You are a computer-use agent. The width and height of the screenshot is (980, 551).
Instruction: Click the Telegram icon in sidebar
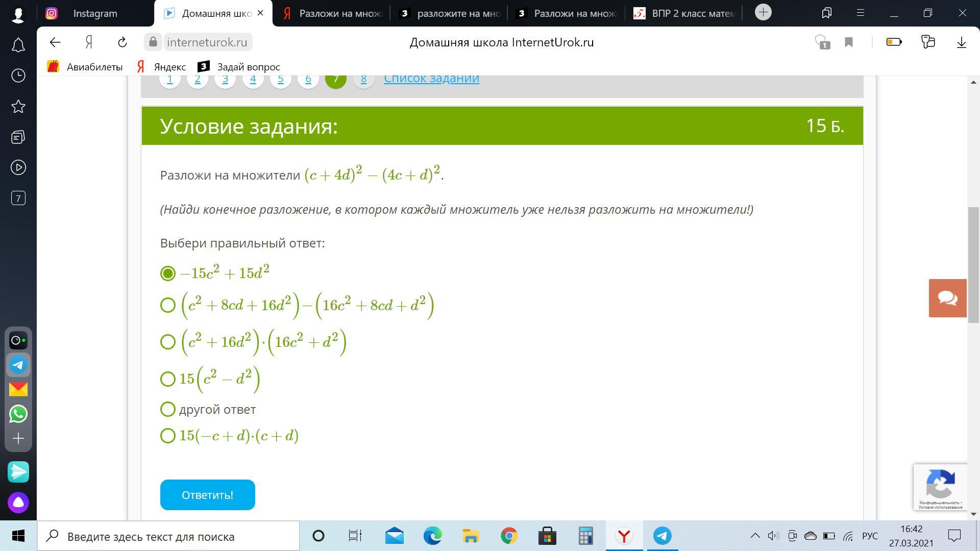(18, 365)
